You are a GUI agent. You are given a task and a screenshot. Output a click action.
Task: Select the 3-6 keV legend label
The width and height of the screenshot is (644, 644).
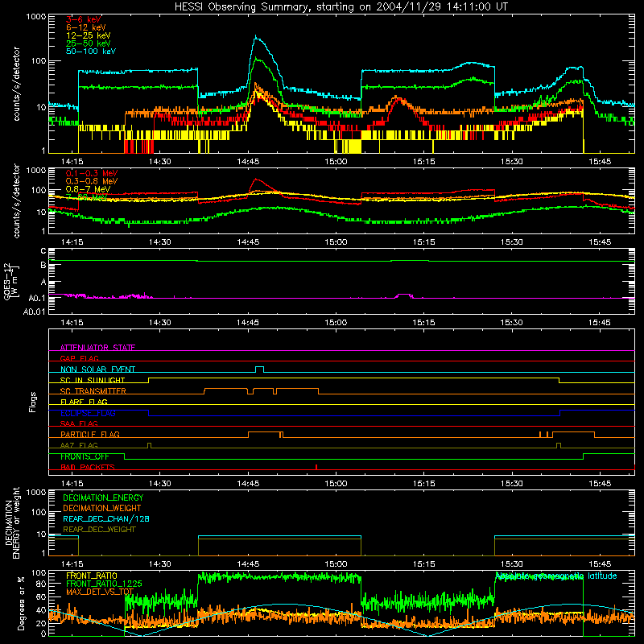[84, 19]
